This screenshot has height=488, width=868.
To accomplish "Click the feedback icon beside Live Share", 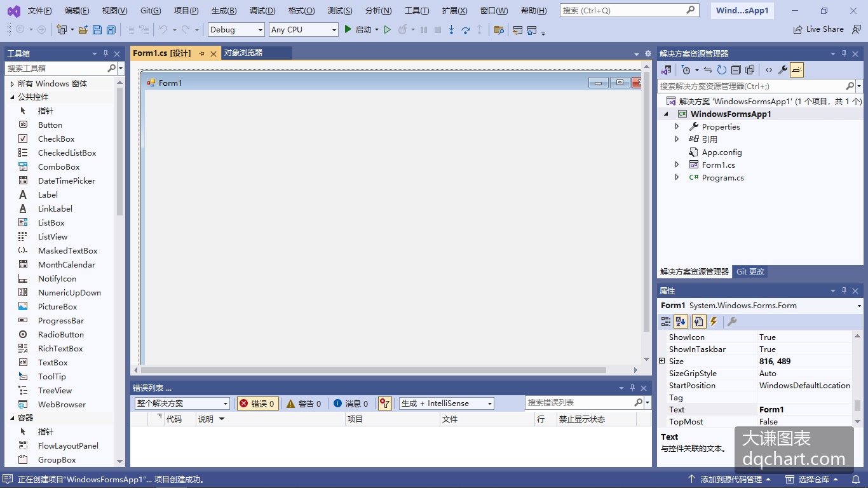I will (857, 29).
